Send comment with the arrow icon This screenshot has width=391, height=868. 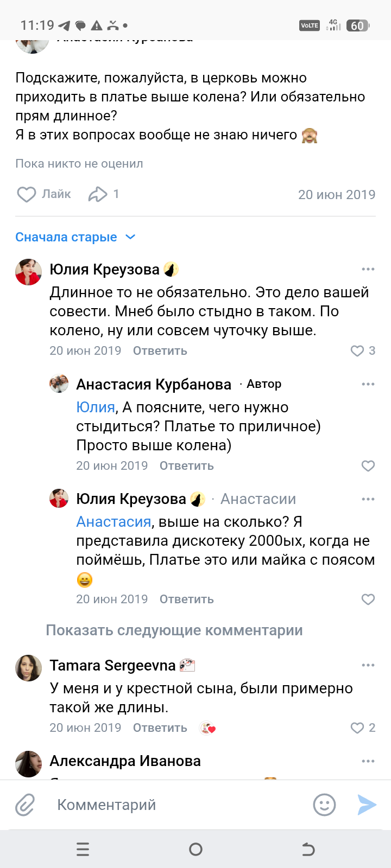click(367, 805)
